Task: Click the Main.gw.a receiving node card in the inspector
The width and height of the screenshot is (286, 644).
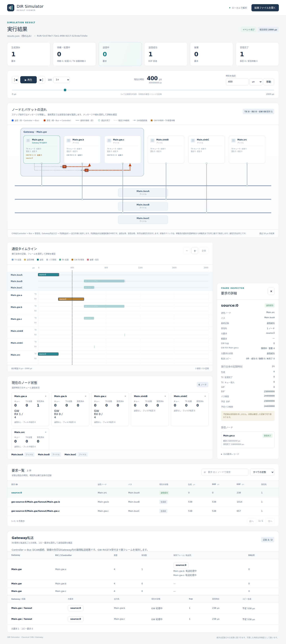Action: (247, 440)
